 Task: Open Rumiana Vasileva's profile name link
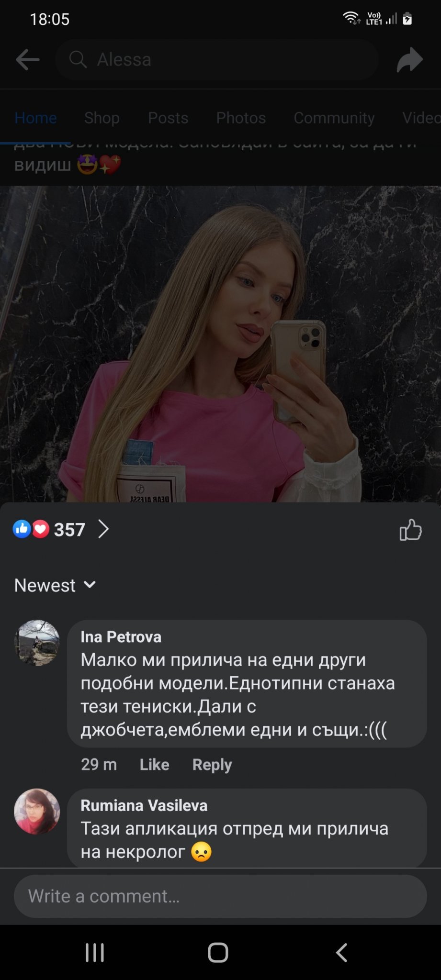tap(144, 805)
